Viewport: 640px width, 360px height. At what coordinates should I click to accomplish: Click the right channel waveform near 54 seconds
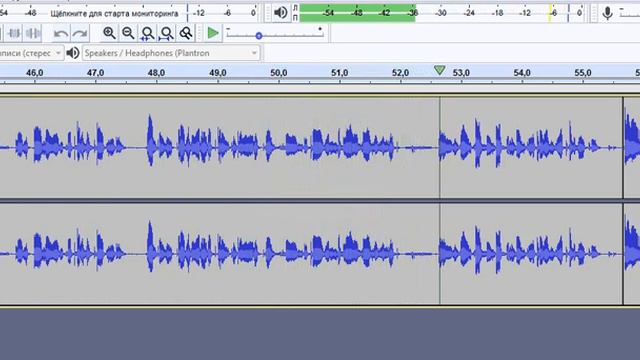[522, 253]
